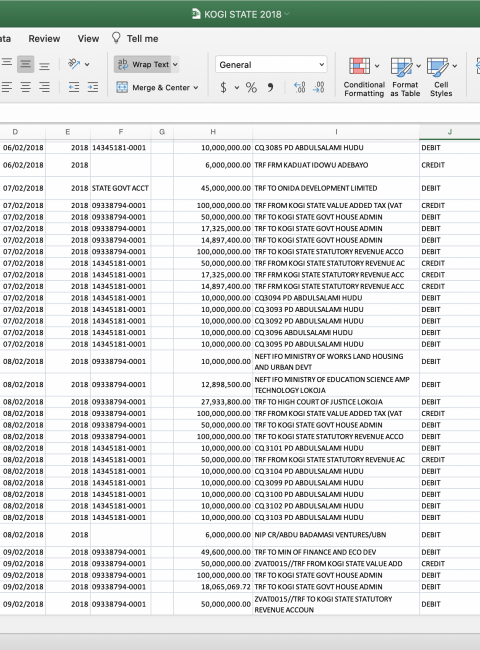This screenshot has width=480, height=650.
Task: Click cell CQ 3085 PD ABDULSALAMI HUDU
Action: coord(336,148)
